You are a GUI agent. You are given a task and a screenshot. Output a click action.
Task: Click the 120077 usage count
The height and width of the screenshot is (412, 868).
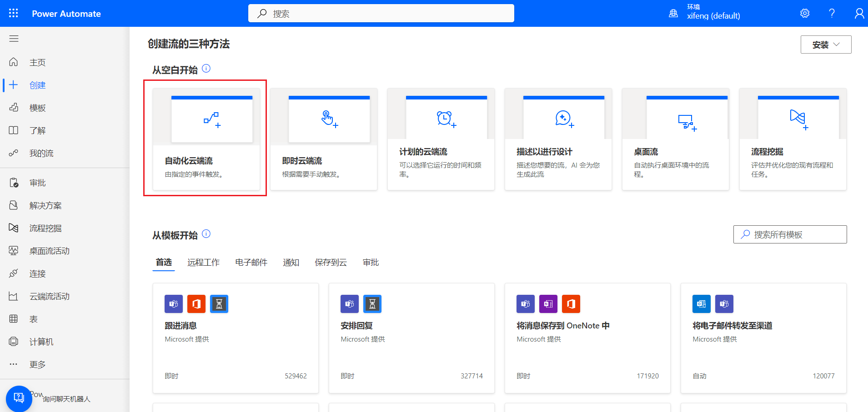[823, 376]
